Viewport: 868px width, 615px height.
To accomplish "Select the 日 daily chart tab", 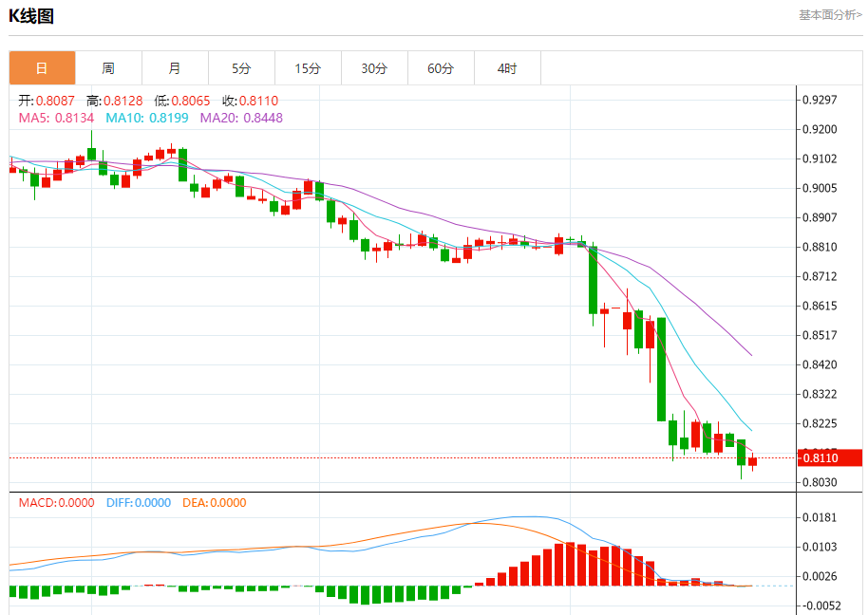I will pos(42,68).
